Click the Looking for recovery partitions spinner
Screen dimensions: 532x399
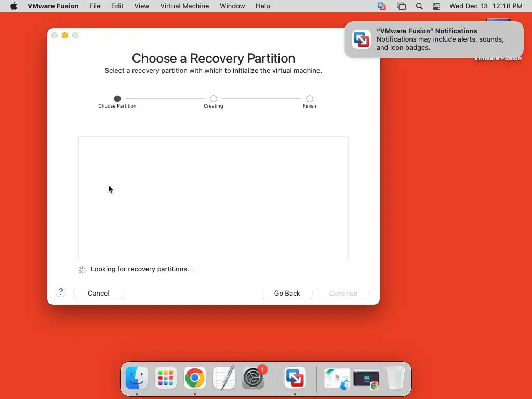pyautogui.click(x=83, y=270)
